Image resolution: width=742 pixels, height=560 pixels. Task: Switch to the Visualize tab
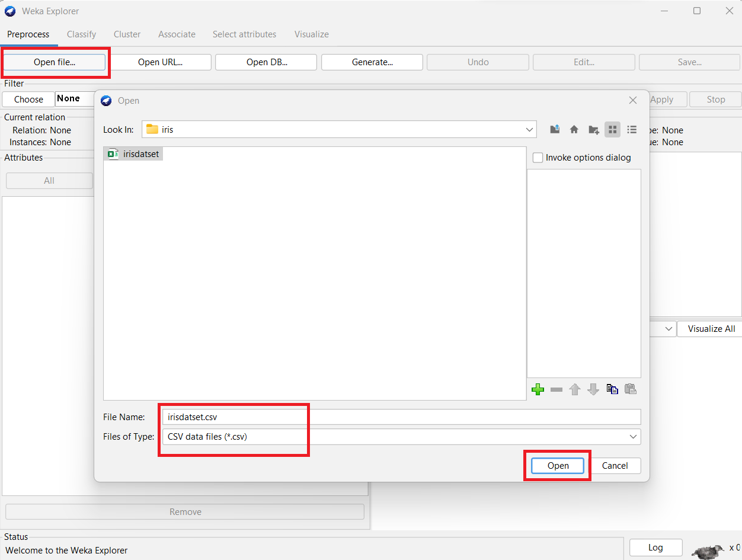(x=312, y=34)
